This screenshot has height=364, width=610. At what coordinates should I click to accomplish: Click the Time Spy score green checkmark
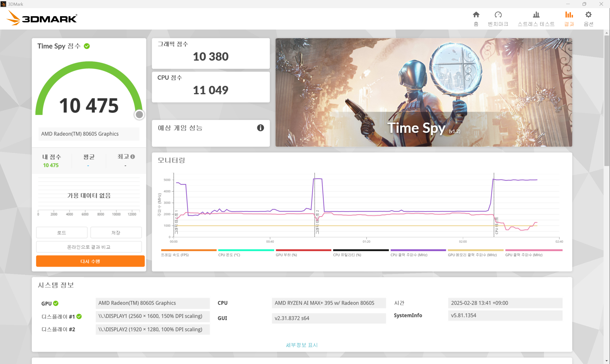click(87, 46)
